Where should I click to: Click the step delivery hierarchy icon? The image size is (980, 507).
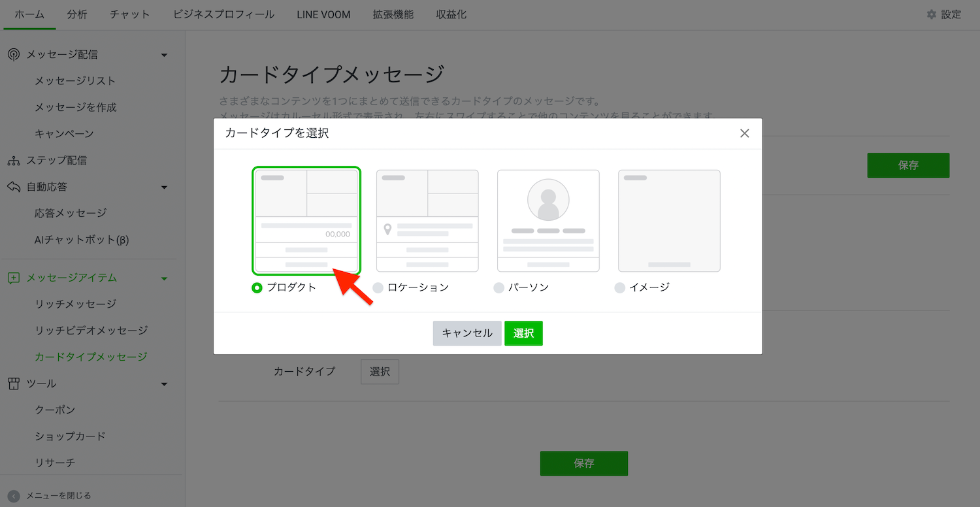[x=13, y=160]
